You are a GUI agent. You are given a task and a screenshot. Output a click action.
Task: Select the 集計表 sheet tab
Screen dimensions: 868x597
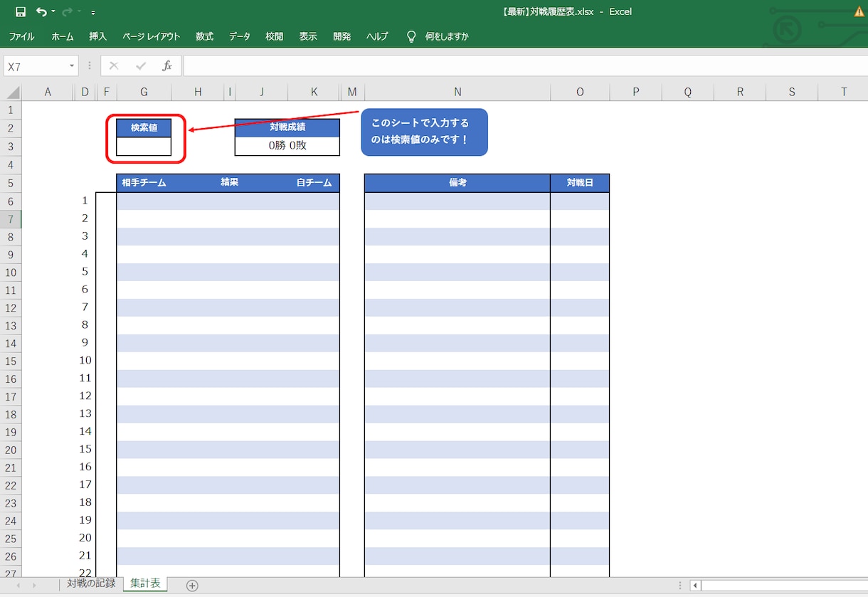tap(146, 584)
